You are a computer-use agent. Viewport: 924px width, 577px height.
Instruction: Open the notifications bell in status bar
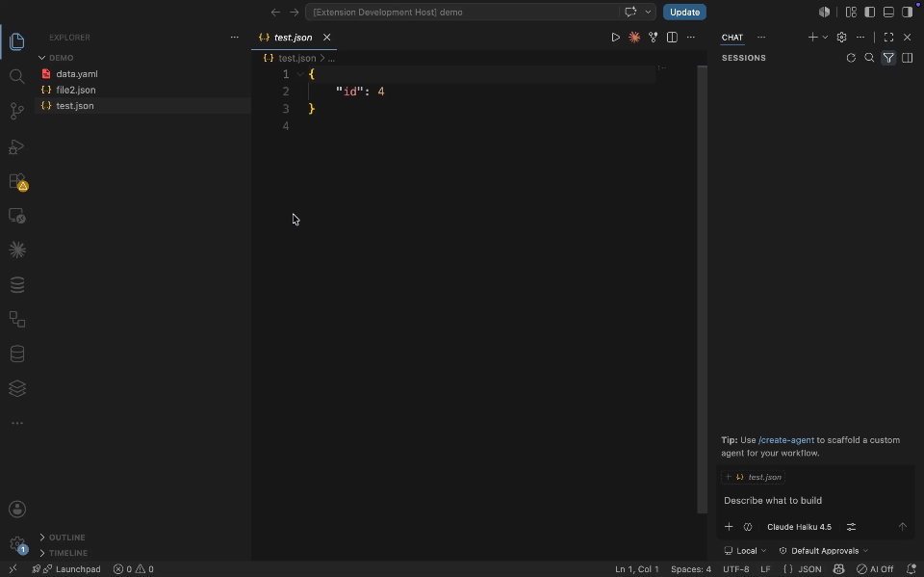[911, 569]
